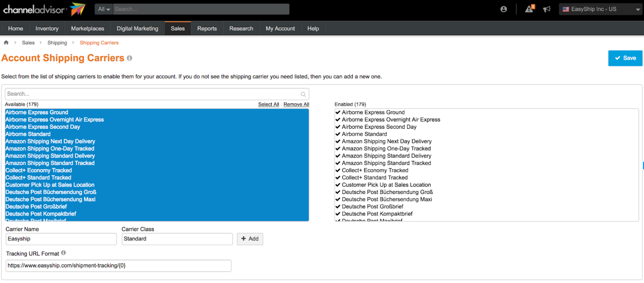Open the Reports menu
This screenshot has height=283, width=644.
(207, 28)
